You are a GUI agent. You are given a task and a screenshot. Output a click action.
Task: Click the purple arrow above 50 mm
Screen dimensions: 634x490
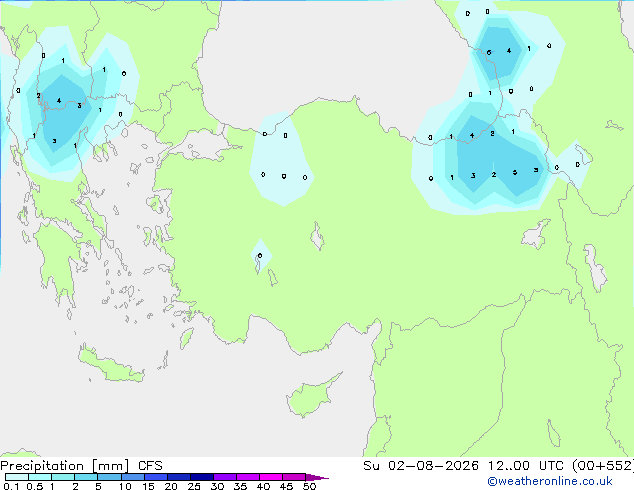pos(316,477)
